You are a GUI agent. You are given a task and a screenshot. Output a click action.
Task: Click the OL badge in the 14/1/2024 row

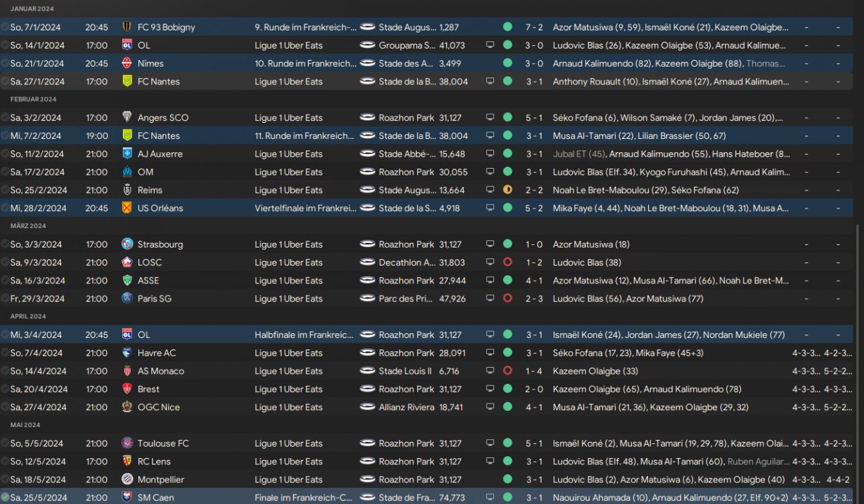[126, 45]
